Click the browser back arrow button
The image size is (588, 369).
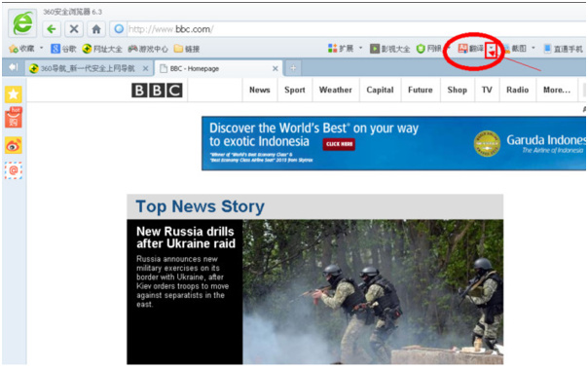[52, 29]
